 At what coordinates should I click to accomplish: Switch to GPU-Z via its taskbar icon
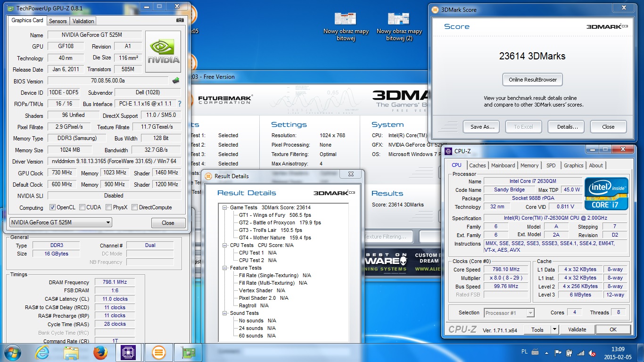coord(188,353)
